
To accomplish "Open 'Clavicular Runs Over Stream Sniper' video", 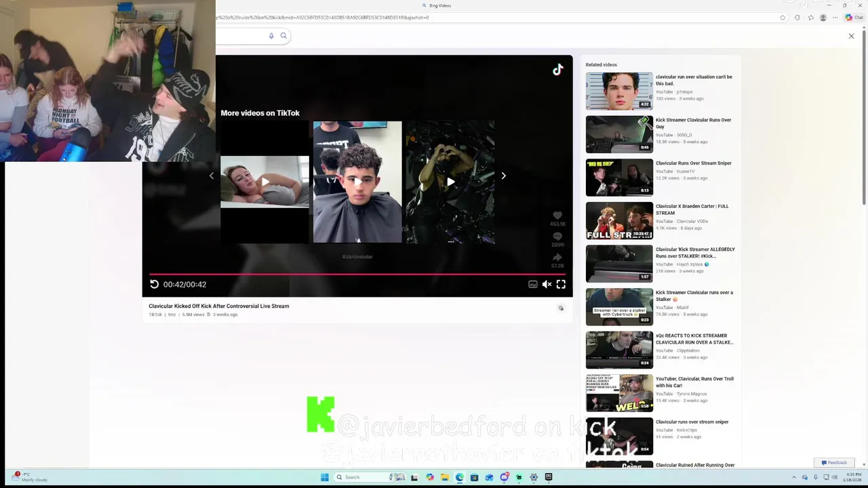I will tap(693, 163).
